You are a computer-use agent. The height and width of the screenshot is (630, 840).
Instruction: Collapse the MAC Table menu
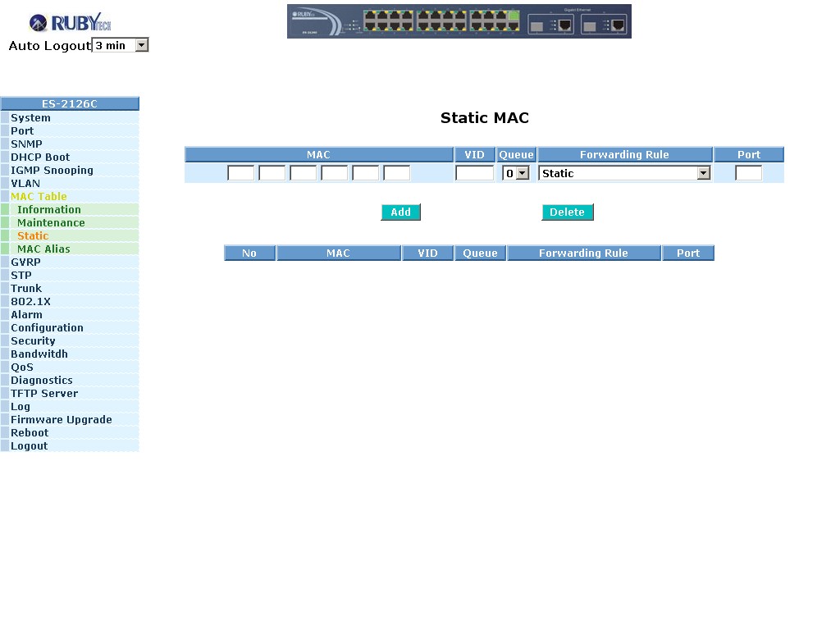point(71,197)
